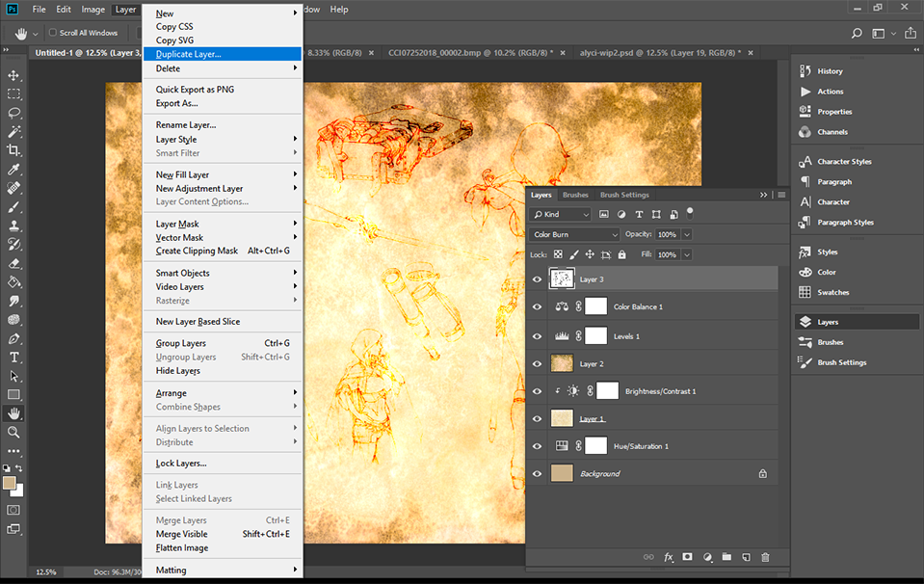Choose Duplicate Layer from the menu
Screen dimensions: 924x584
point(189,54)
